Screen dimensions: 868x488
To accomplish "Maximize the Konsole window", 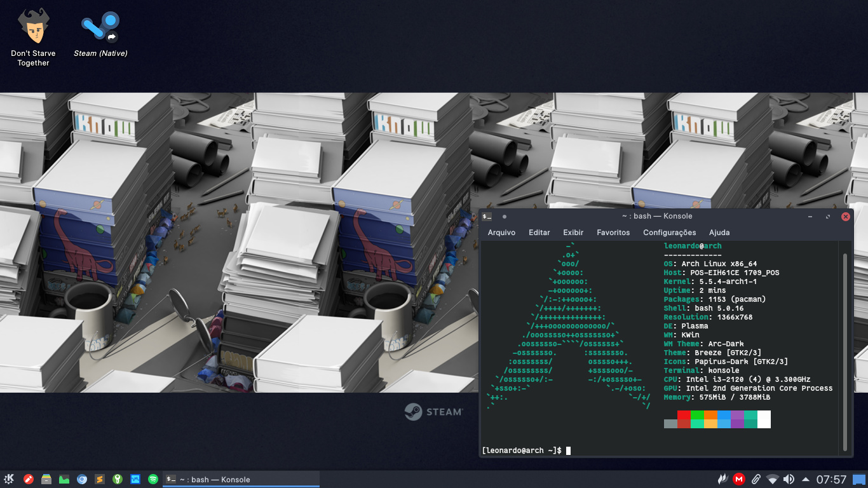I will pos(828,217).
